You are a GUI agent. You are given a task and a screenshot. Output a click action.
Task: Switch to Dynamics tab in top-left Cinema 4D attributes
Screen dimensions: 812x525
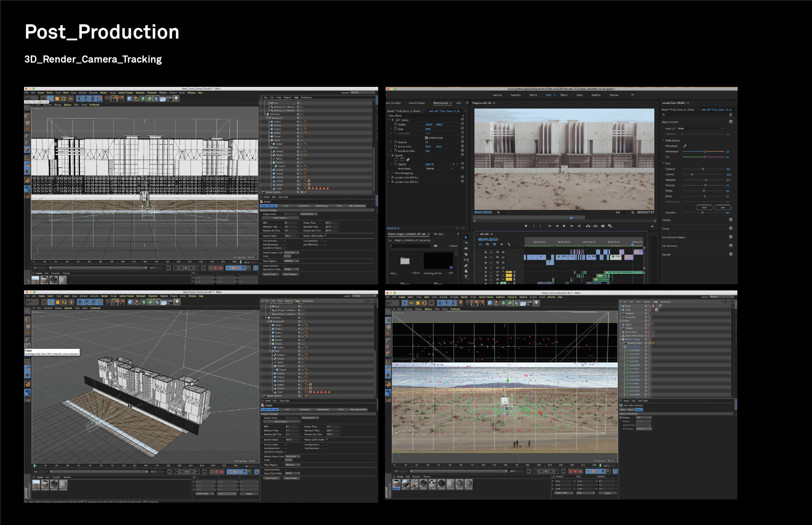coord(304,206)
